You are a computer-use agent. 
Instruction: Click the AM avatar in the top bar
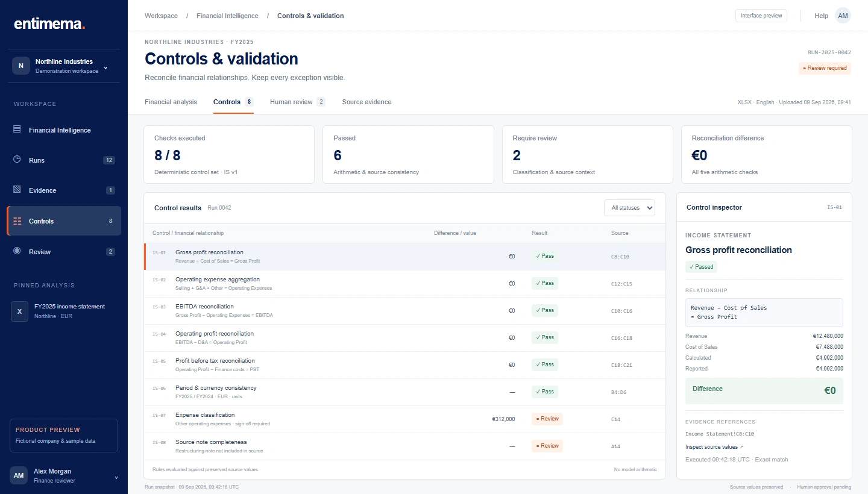pos(843,16)
